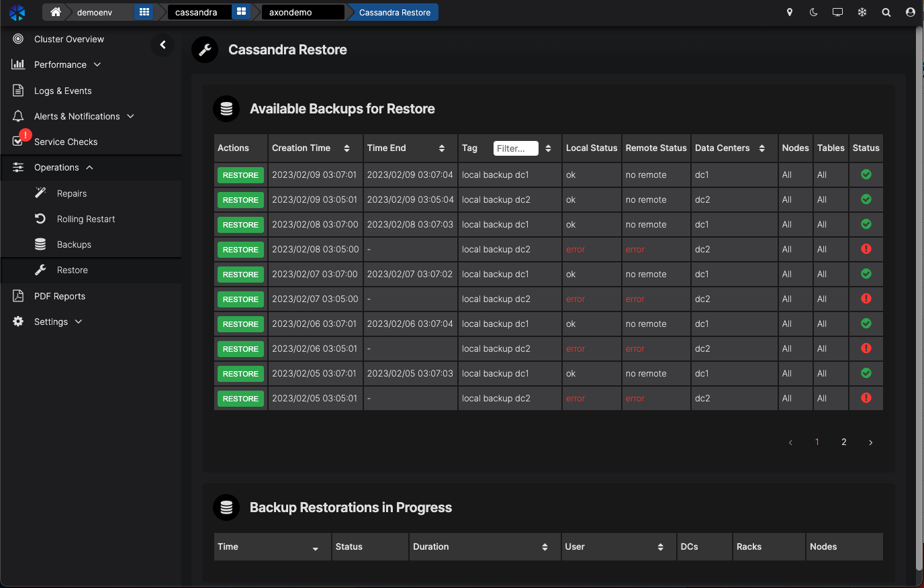The width and height of the screenshot is (924, 588).
Task: Sort restorations by the Time column
Action: 316,548
